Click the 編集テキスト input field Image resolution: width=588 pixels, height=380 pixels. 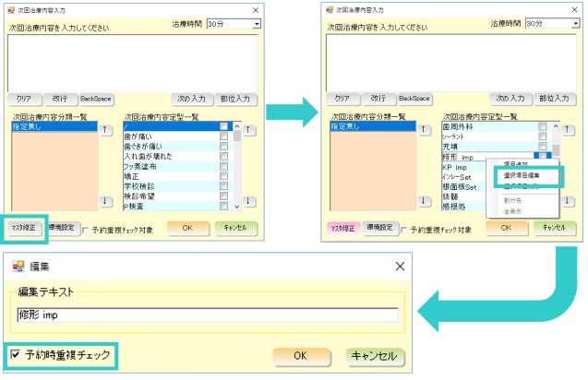207,315
